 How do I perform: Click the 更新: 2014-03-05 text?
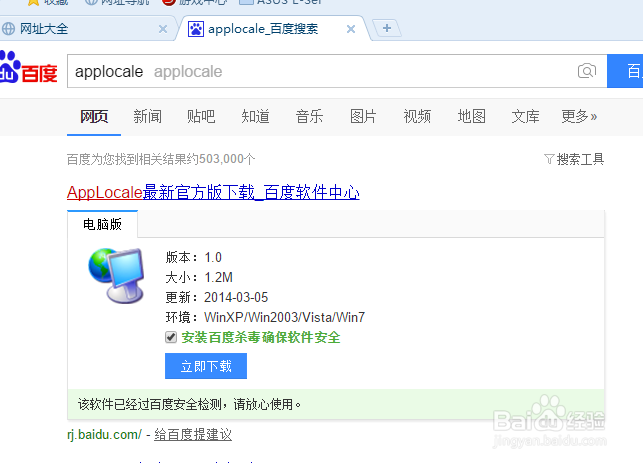tap(217, 297)
